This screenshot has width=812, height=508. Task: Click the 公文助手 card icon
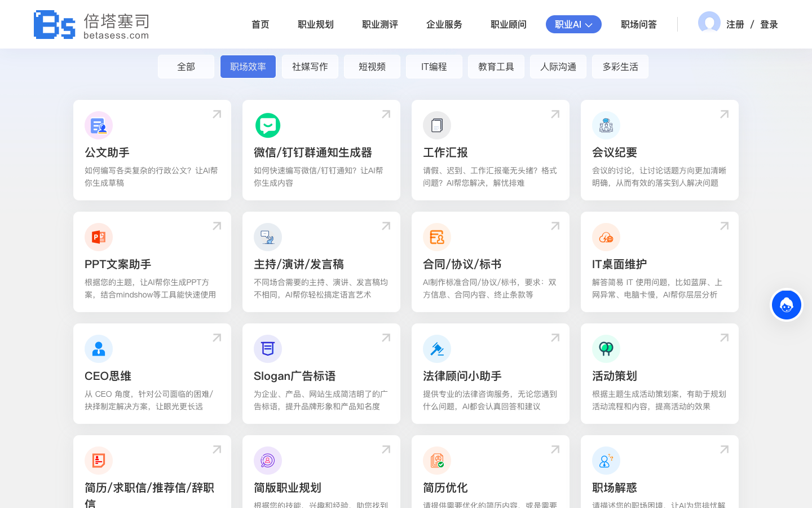pos(99,125)
